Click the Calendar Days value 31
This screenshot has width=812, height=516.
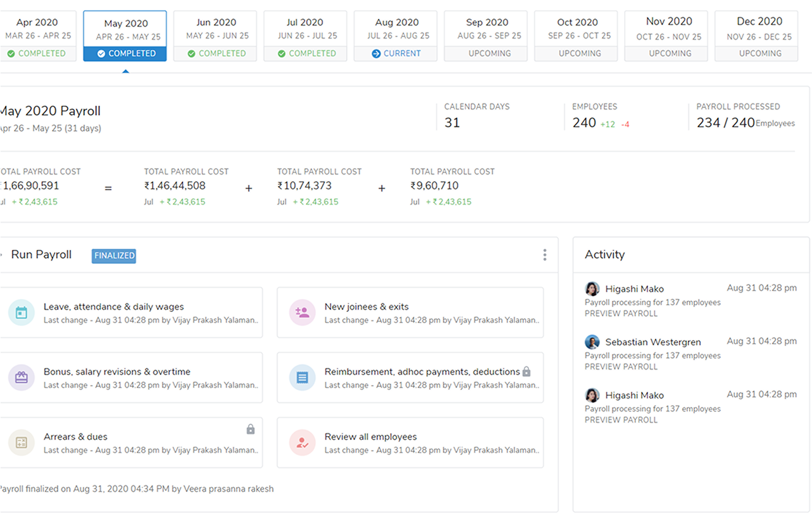coord(452,123)
